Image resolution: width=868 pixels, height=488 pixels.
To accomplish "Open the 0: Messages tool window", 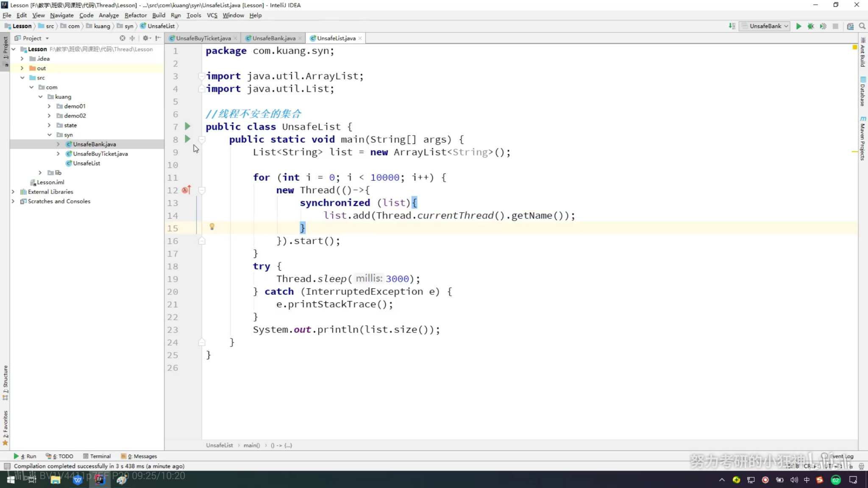I will tap(139, 456).
